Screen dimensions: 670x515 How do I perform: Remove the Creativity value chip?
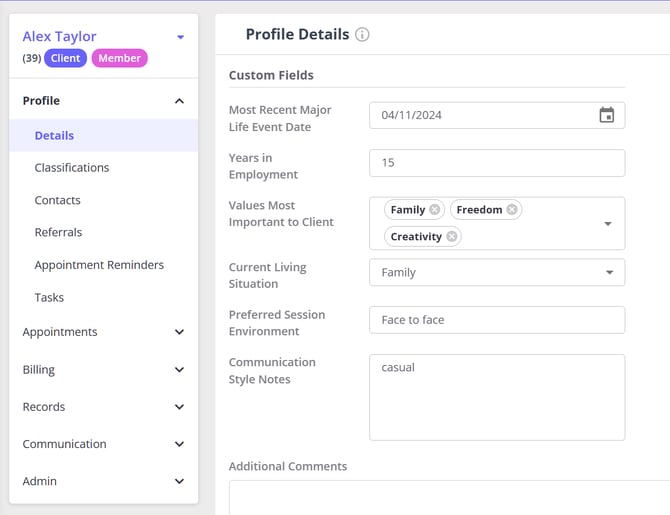(x=451, y=237)
